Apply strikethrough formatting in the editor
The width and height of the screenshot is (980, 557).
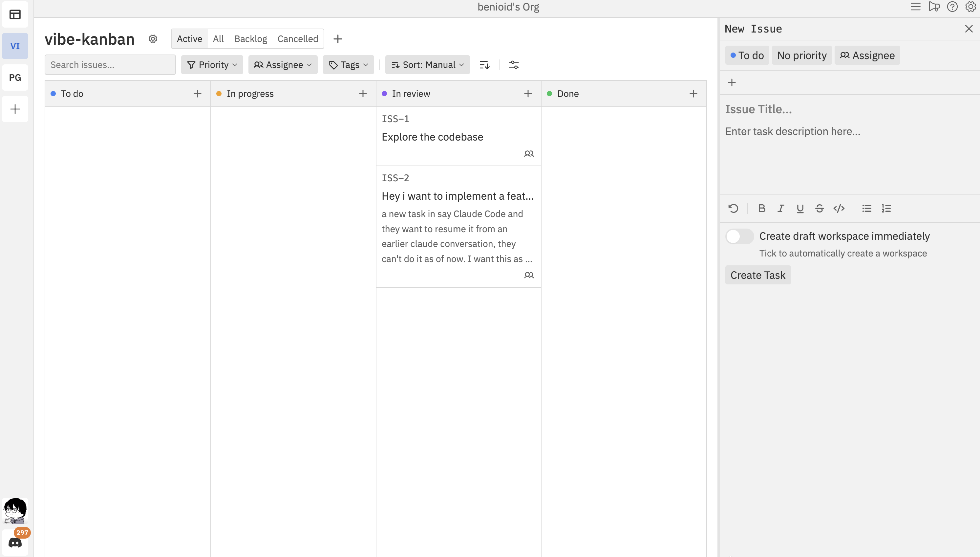click(820, 208)
